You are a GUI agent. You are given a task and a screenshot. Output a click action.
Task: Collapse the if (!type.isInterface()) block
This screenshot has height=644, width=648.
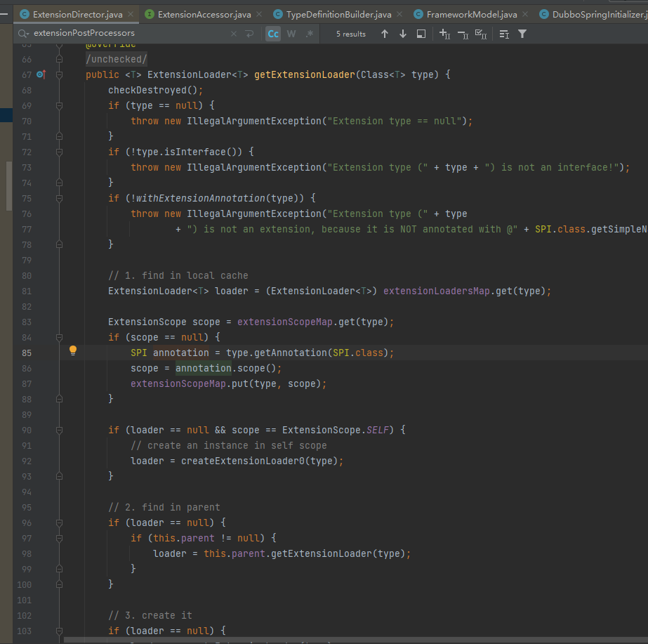click(59, 152)
